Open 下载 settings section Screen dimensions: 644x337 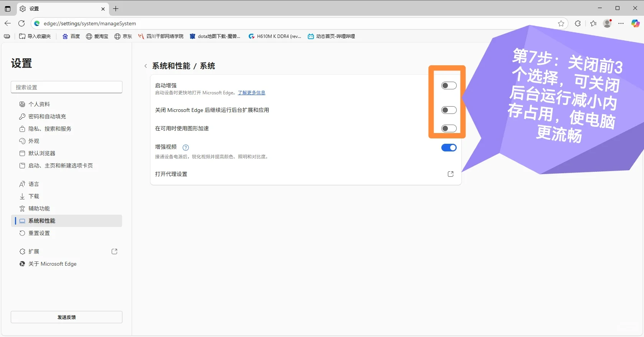pyautogui.click(x=66, y=196)
